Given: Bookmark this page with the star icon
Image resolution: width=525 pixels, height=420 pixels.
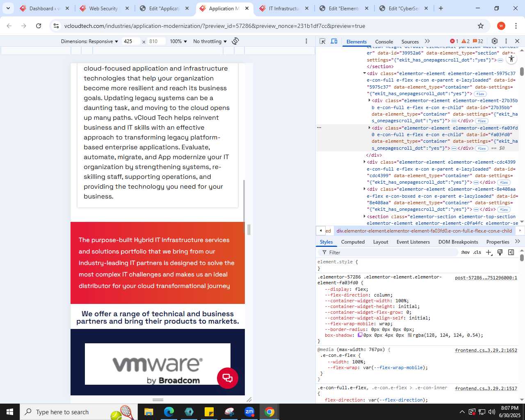Looking at the screenshot, I should pyautogui.click(x=481, y=26).
